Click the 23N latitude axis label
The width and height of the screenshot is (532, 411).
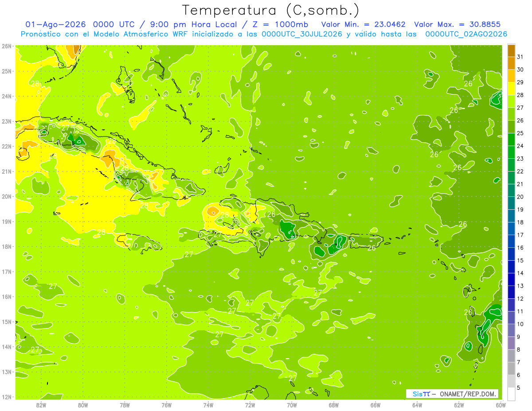7,121
